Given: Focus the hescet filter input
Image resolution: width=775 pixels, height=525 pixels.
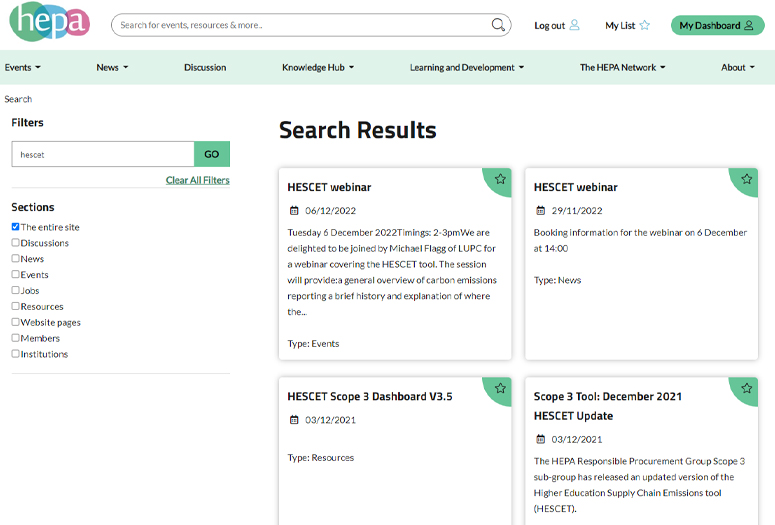Looking at the screenshot, I should (103, 154).
